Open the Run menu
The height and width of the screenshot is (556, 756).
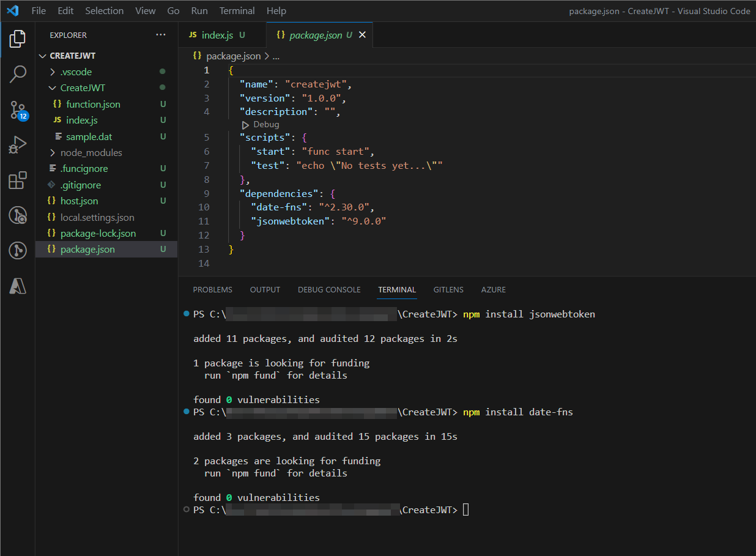(199, 11)
